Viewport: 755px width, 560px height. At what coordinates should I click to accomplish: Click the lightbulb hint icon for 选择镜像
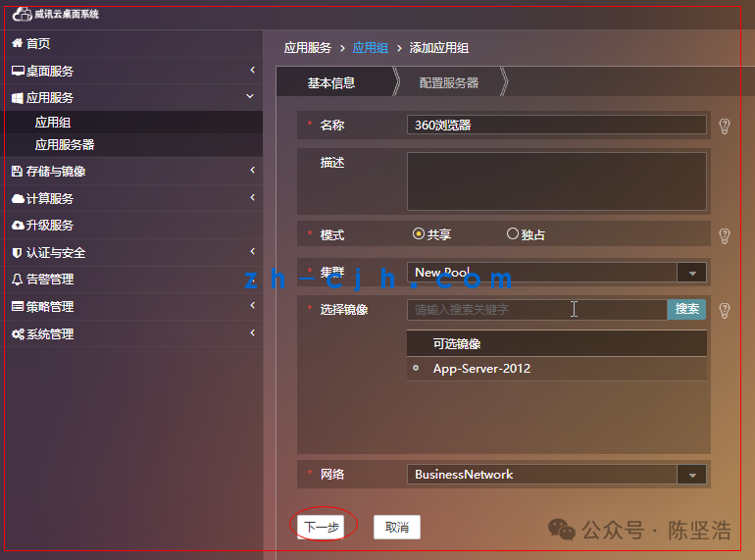(x=725, y=310)
